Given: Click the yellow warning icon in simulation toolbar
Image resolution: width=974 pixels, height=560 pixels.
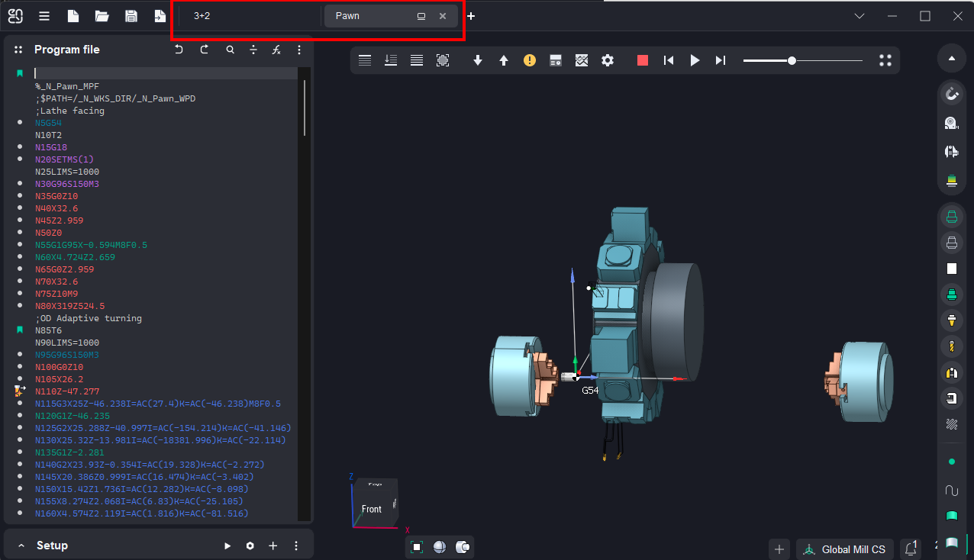Looking at the screenshot, I should coord(530,60).
